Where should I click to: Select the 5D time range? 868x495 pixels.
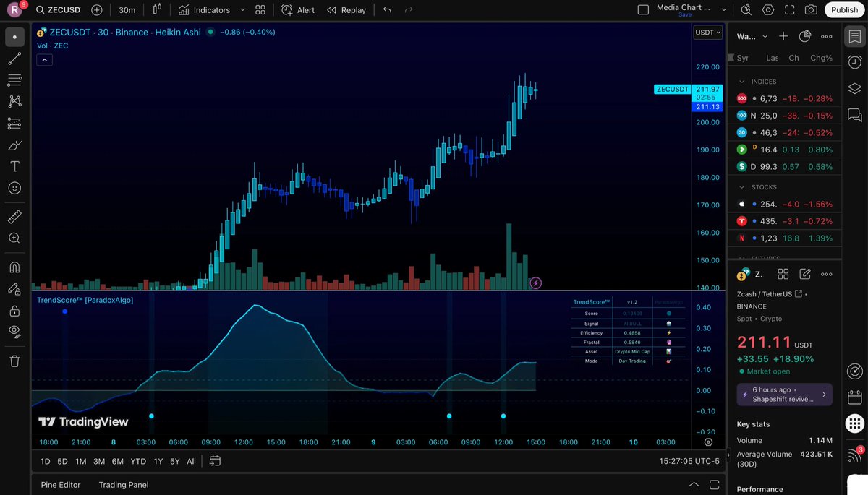click(63, 461)
